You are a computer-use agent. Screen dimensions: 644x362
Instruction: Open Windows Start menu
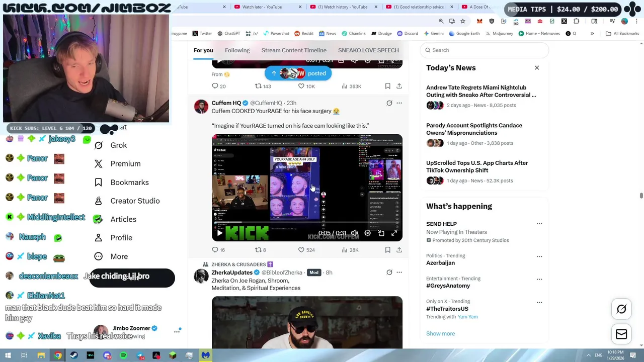[8, 355]
